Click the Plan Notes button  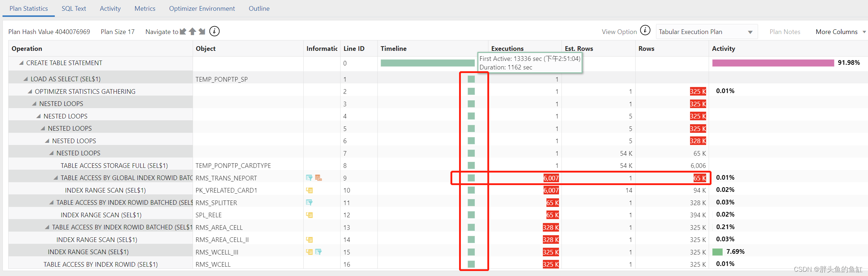(785, 32)
